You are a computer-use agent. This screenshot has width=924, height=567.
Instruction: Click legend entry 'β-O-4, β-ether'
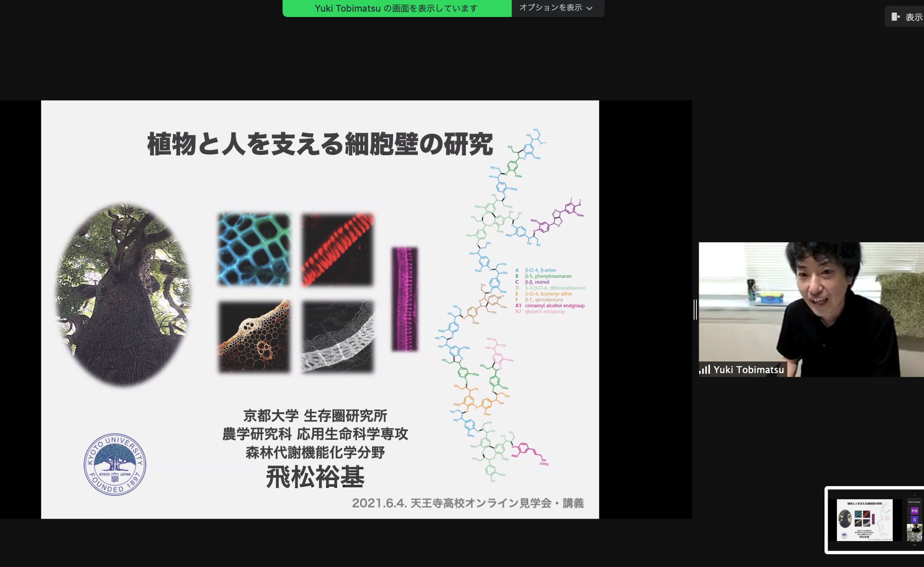click(x=540, y=270)
